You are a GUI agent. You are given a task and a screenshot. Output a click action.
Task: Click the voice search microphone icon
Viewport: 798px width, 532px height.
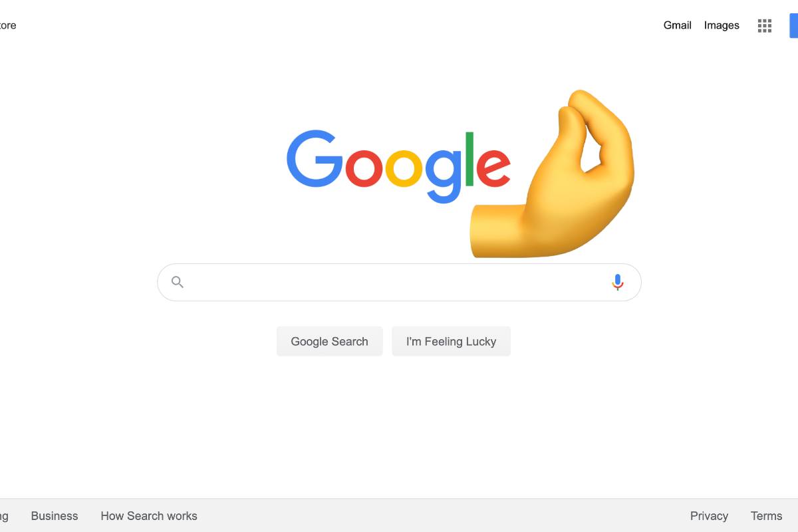point(618,283)
